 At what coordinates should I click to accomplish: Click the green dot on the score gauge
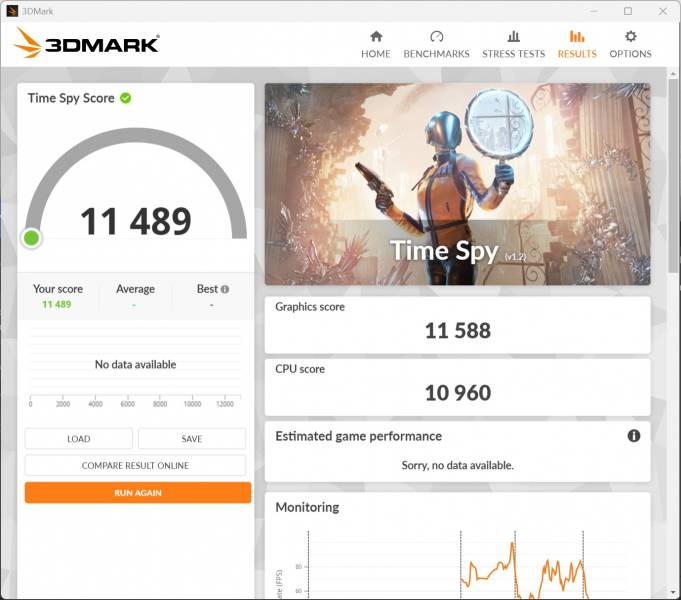pos(32,238)
